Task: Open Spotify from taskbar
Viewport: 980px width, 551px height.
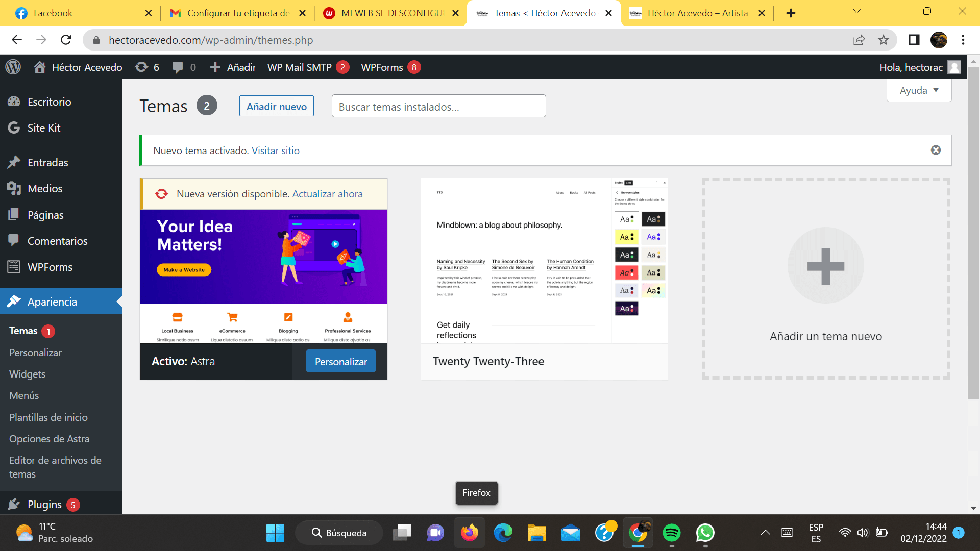Action: click(672, 533)
